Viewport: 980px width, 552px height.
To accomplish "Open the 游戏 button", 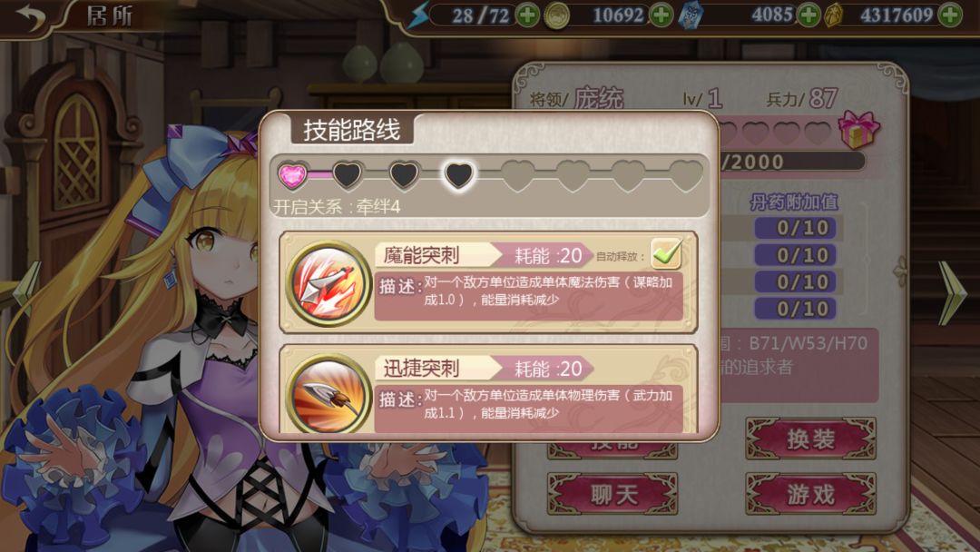I will click(x=810, y=494).
